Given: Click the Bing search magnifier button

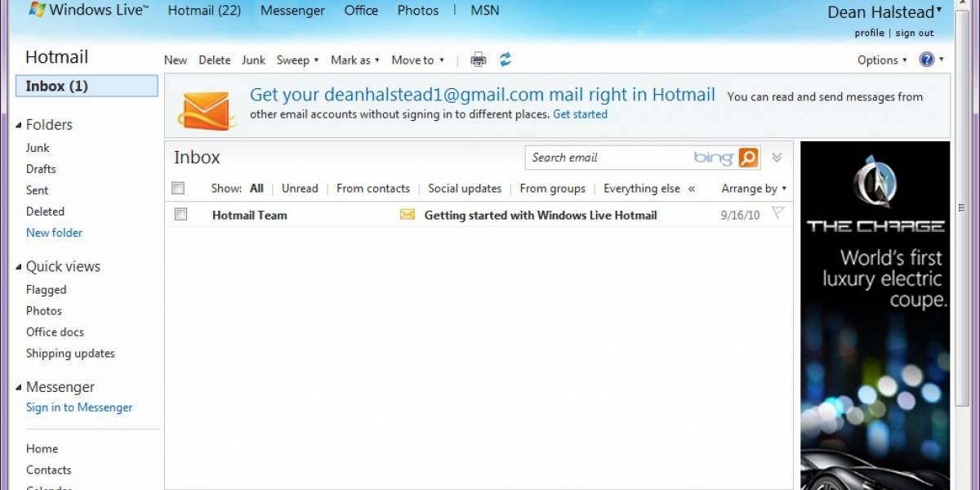Looking at the screenshot, I should pos(749,158).
